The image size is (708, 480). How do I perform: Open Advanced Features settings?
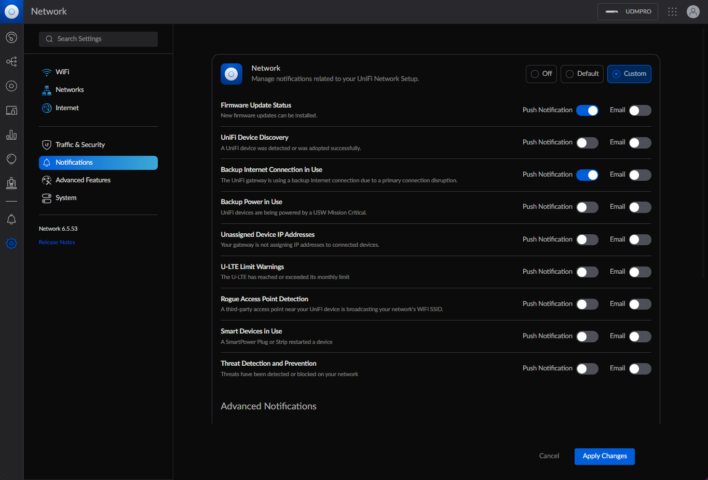82,180
